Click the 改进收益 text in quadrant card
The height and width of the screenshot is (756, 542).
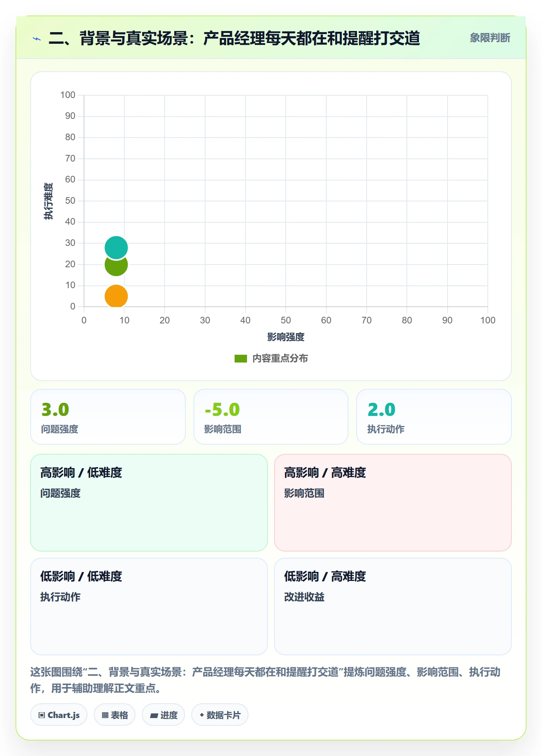[304, 597]
